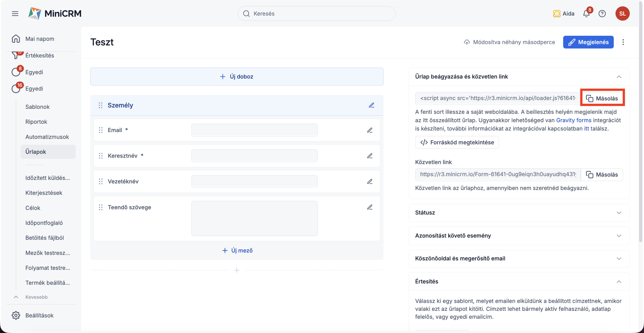Open Termék beállítások in sidebar
The height and width of the screenshot is (333, 644).
[x=48, y=283]
